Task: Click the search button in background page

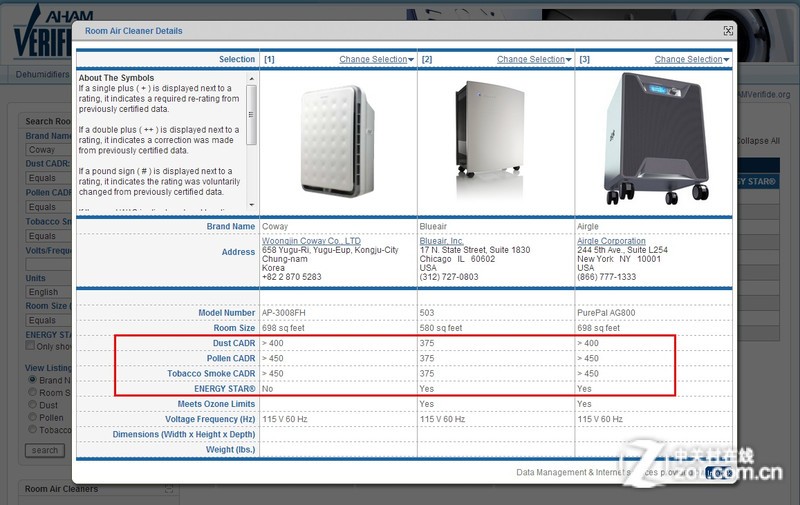Action: (45, 450)
